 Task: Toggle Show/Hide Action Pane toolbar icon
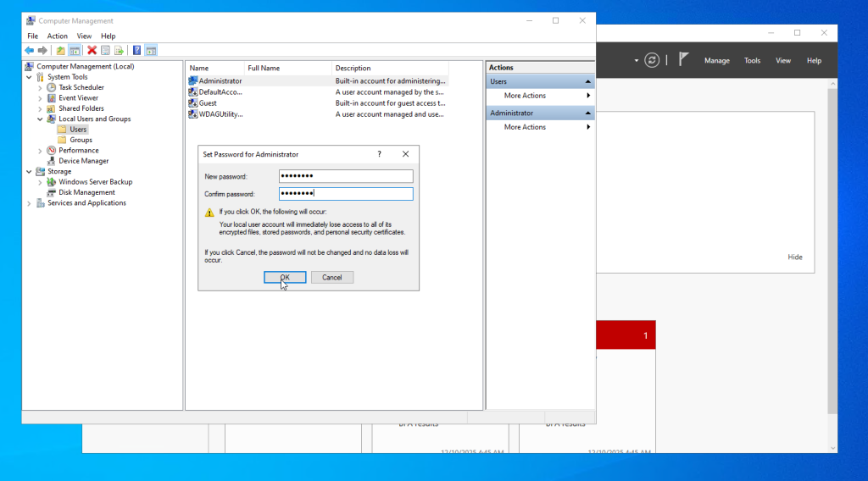click(151, 50)
